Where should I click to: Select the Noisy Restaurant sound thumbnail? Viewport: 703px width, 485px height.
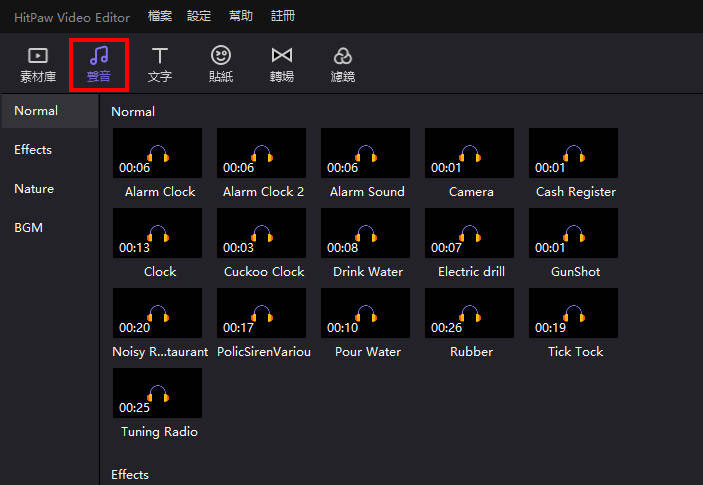point(157,313)
